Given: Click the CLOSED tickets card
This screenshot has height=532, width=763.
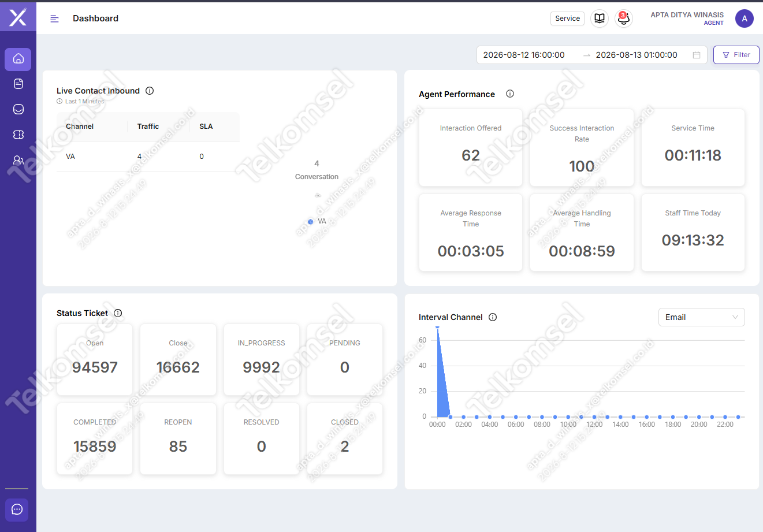Looking at the screenshot, I should tap(345, 438).
